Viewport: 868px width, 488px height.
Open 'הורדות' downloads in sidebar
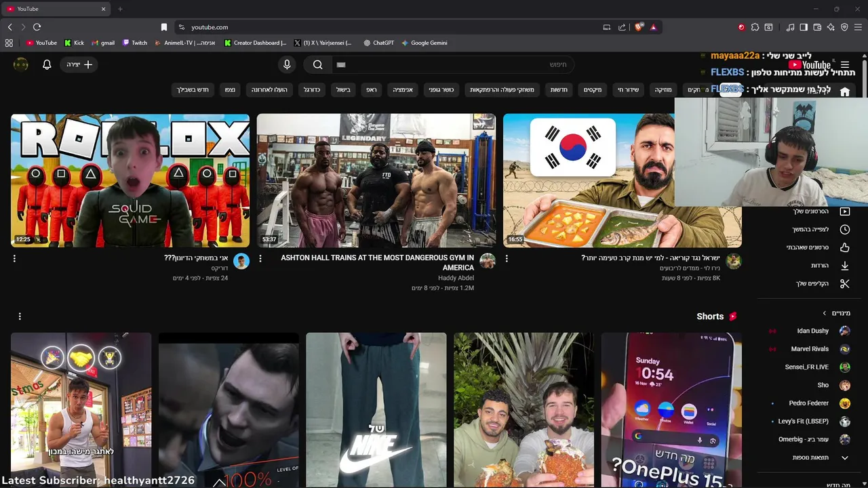(830, 266)
